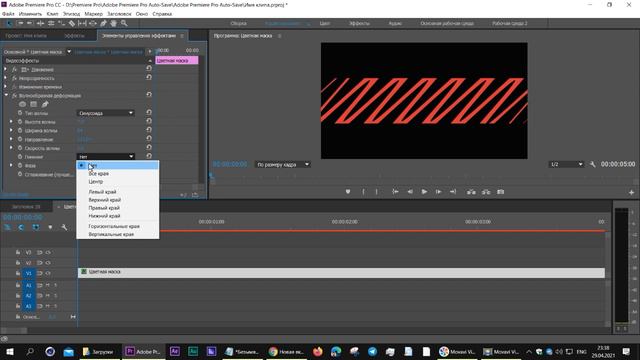Click Mark In bracket button
Screen dimensions: 640x360
coord(363,192)
